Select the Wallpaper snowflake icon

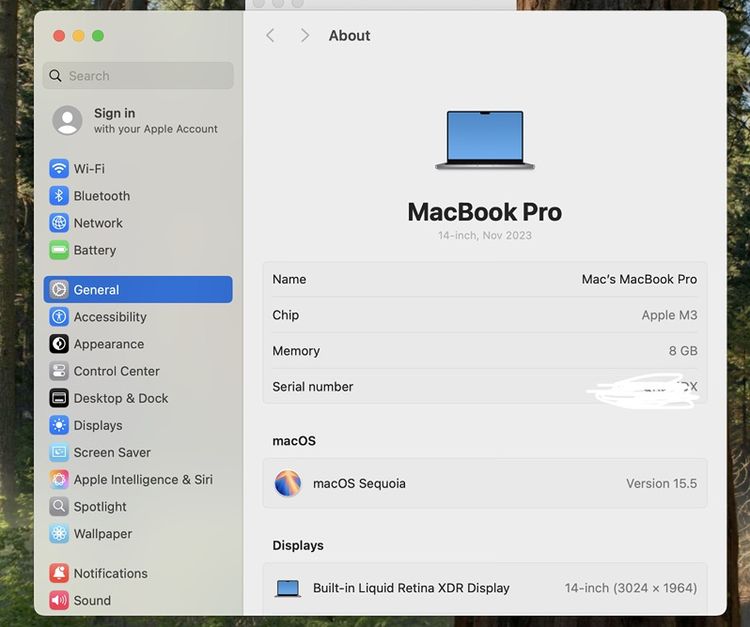click(59, 533)
